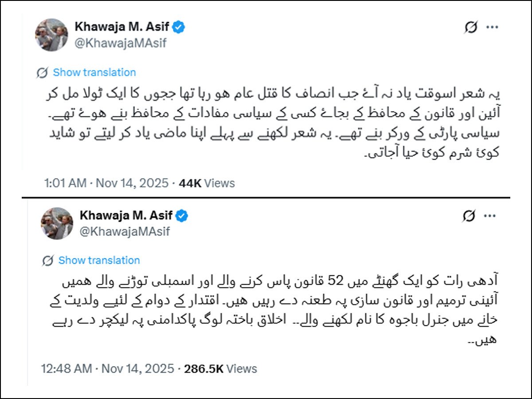Click the 44K Views count
The height and width of the screenshot is (399, 532).
(x=207, y=183)
